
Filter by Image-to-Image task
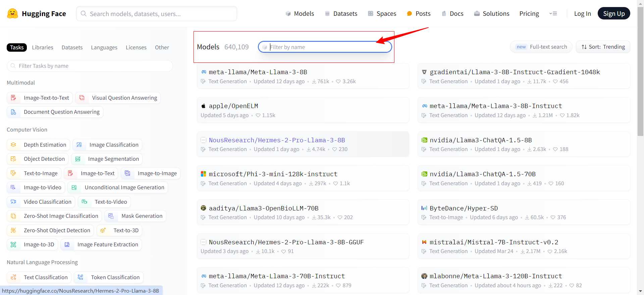151,173
